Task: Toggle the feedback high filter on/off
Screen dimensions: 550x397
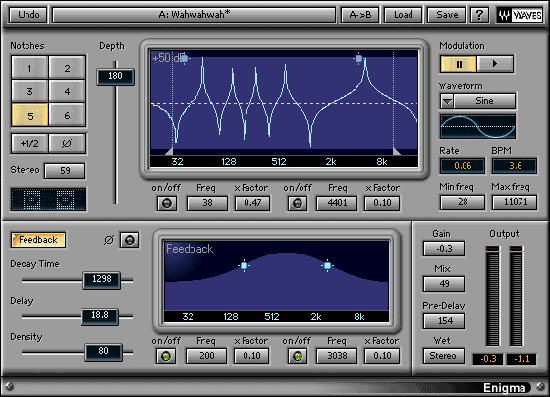Action: pos(297,356)
